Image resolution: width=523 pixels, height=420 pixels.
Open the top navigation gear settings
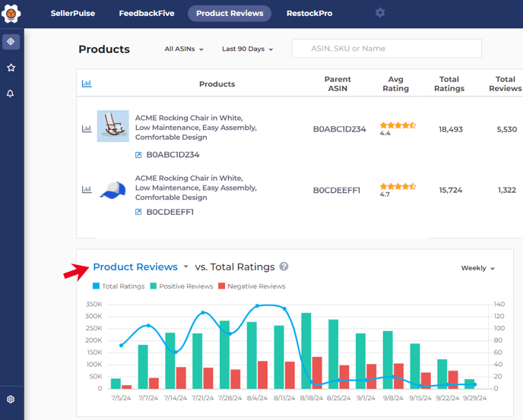point(380,13)
